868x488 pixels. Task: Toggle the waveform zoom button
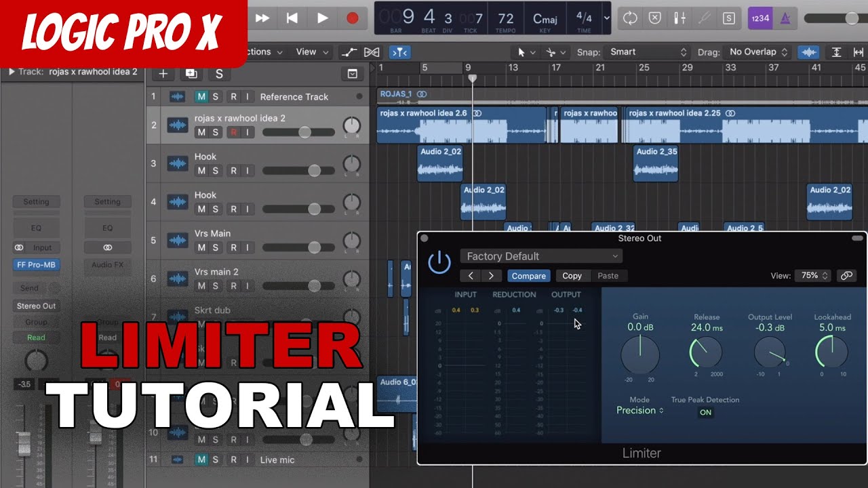pyautogui.click(x=808, y=52)
